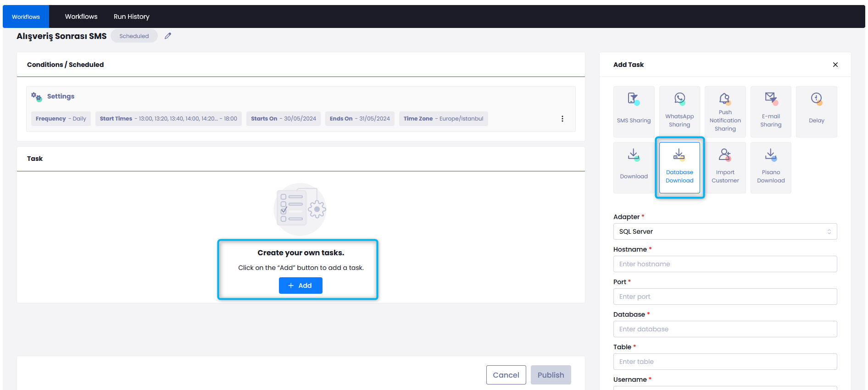Screen dimensions: 868x390
Task: Choose the WhatsApp Sharing task
Action: pos(679,111)
